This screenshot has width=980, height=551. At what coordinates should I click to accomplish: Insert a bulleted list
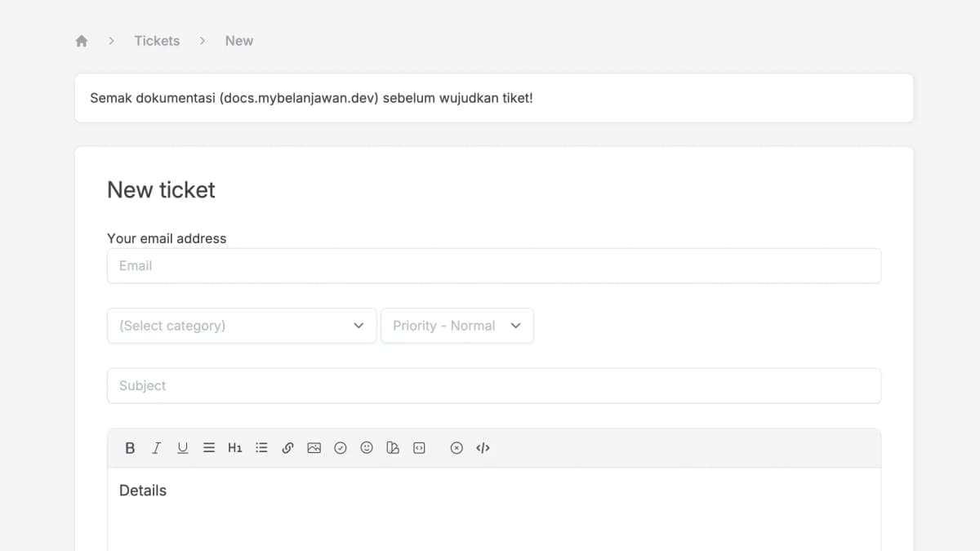pos(261,448)
